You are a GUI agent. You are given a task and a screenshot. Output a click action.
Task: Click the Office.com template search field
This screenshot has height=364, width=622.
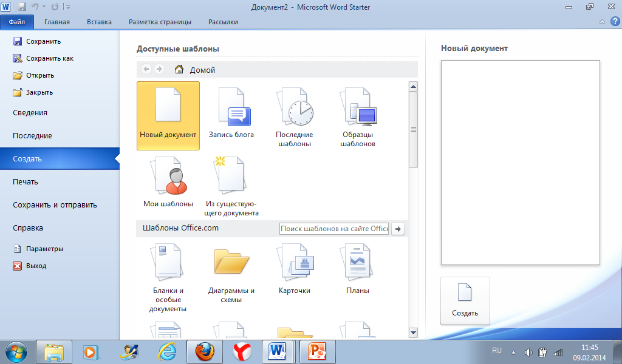click(x=334, y=229)
